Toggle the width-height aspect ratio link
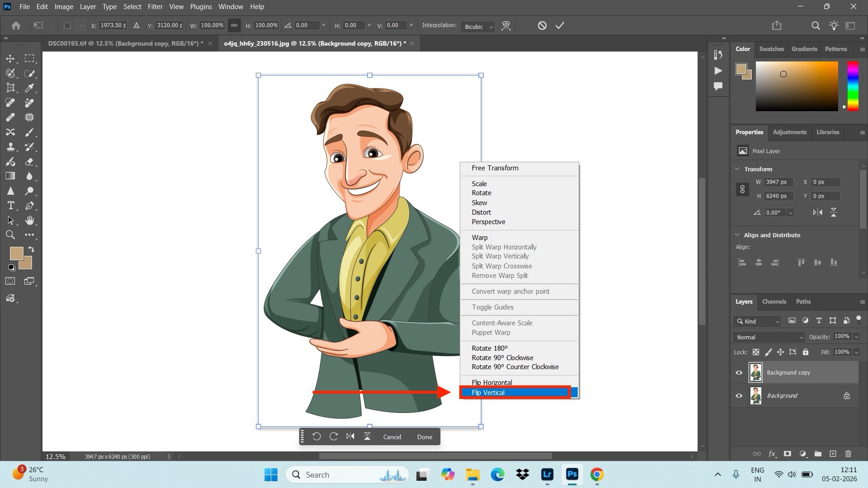This screenshot has width=868, height=488. point(234,26)
